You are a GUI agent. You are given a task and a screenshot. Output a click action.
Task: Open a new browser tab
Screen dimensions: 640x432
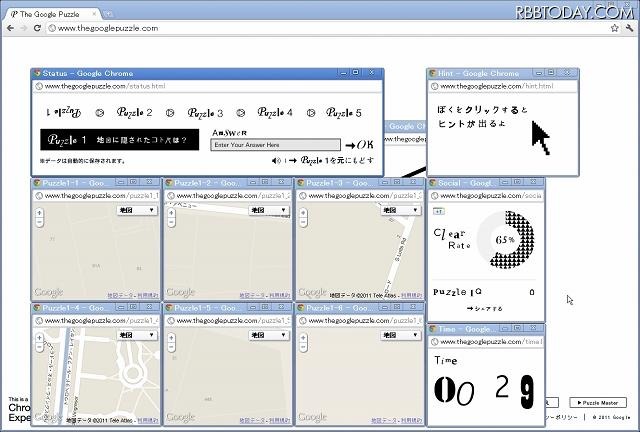point(108,13)
